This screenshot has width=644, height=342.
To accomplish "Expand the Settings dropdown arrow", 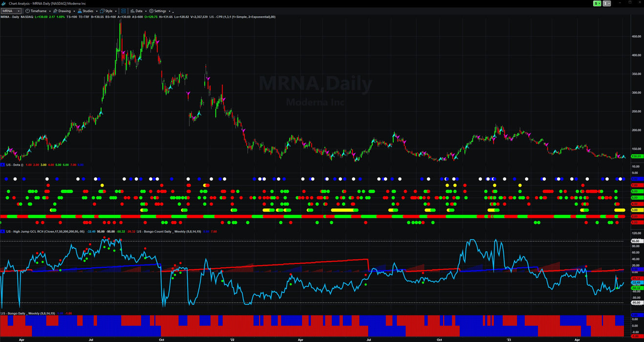I will pyautogui.click(x=169, y=11).
